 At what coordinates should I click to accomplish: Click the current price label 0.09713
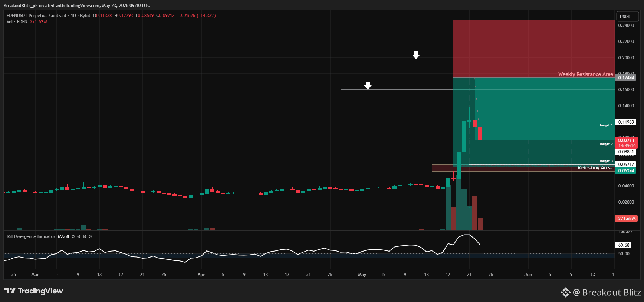tap(626, 140)
